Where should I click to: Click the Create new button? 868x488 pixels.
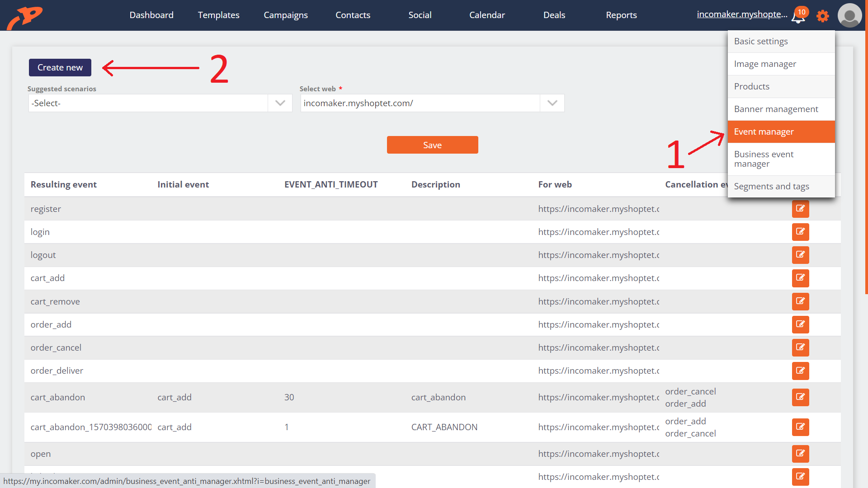(60, 67)
